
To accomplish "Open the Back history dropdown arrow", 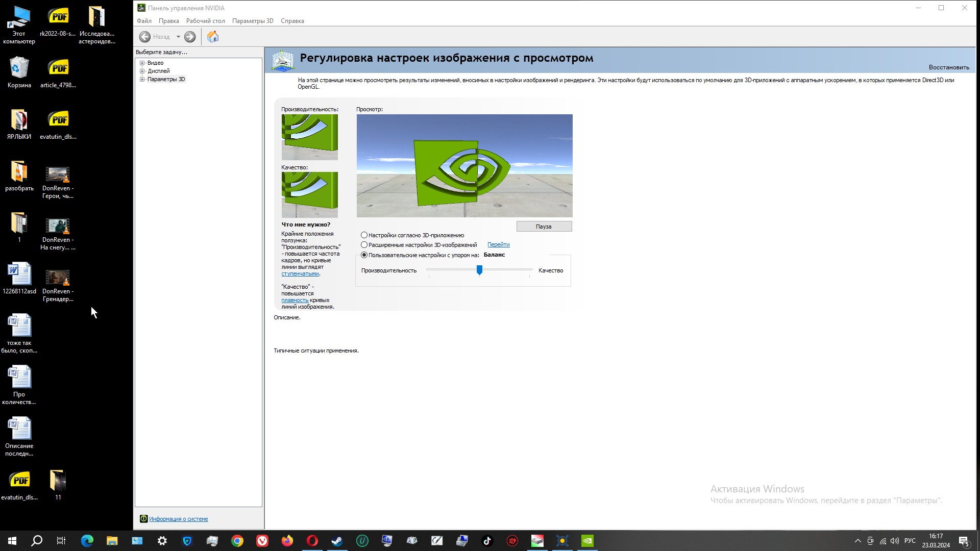I will [x=178, y=37].
